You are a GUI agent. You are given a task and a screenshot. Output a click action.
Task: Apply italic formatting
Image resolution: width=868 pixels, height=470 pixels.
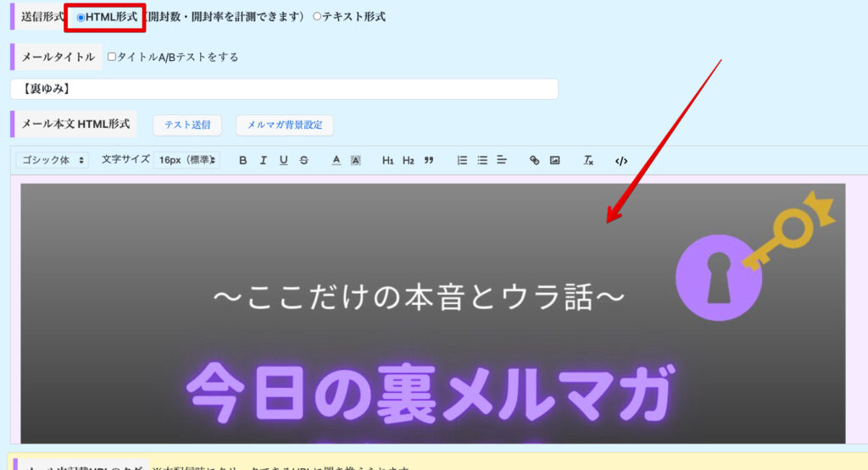coord(263,160)
